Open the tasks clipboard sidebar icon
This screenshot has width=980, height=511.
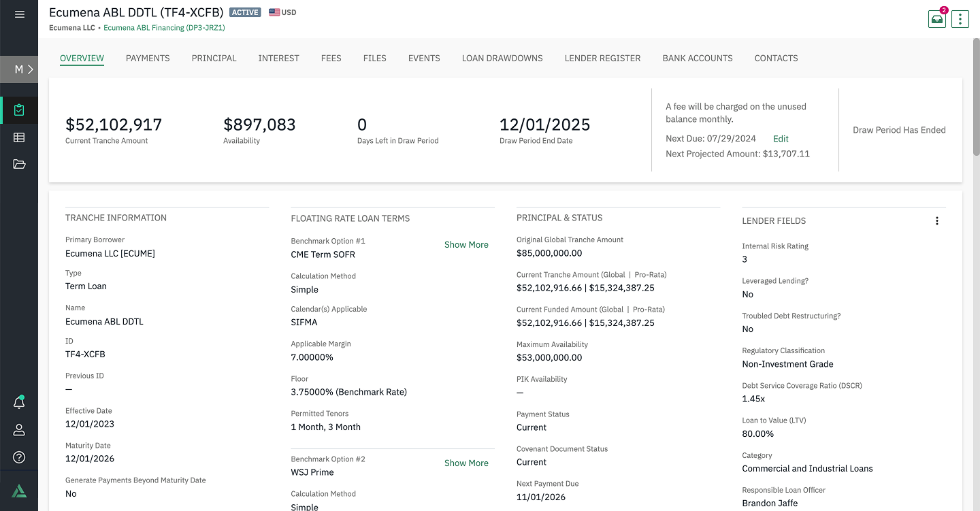pos(19,110)
